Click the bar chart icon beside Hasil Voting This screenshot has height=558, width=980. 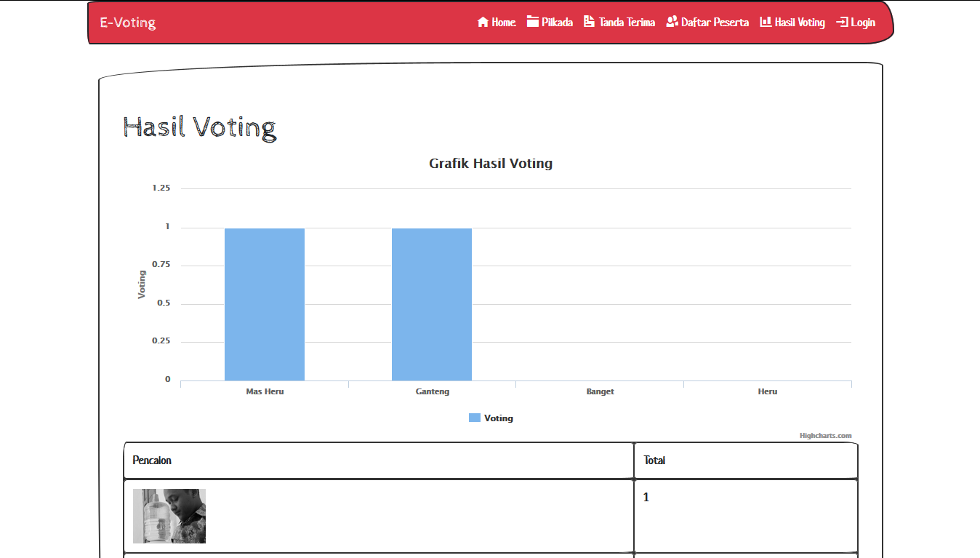click(766, 22)
